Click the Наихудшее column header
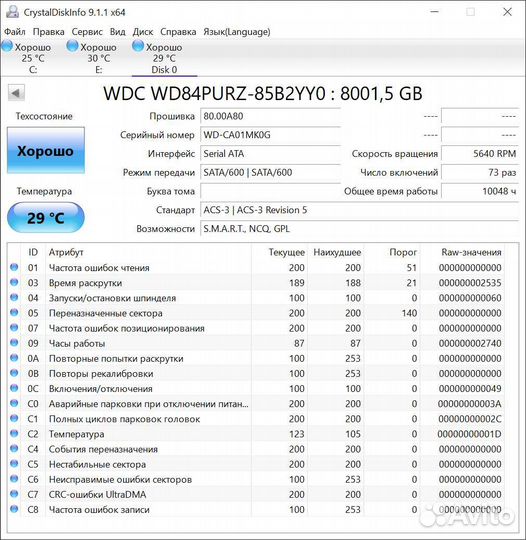Image resolution: width=526 pixels, height=540 pixels. click(x=336, y=252)
